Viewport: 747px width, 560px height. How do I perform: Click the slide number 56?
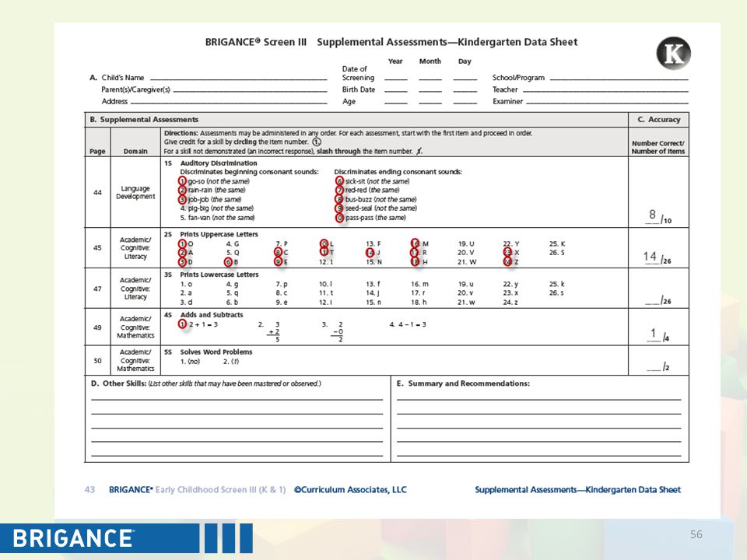tap(696, 534)
